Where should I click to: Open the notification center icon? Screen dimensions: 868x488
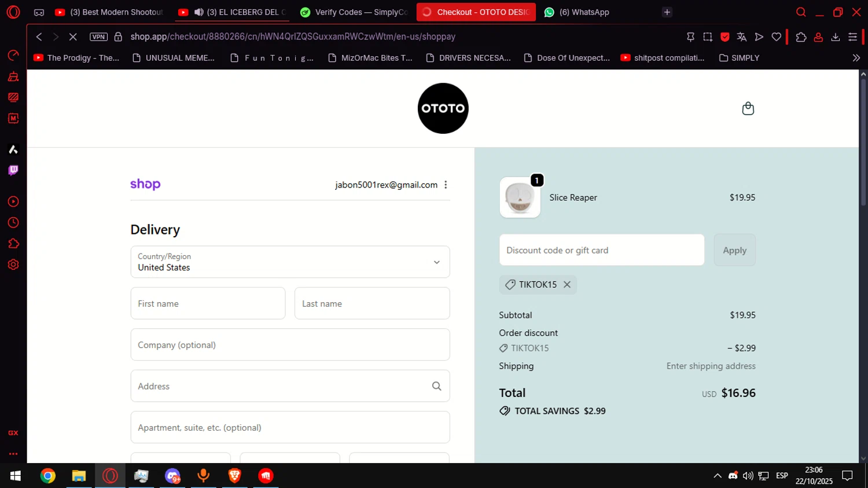click(x=848, y=476)
